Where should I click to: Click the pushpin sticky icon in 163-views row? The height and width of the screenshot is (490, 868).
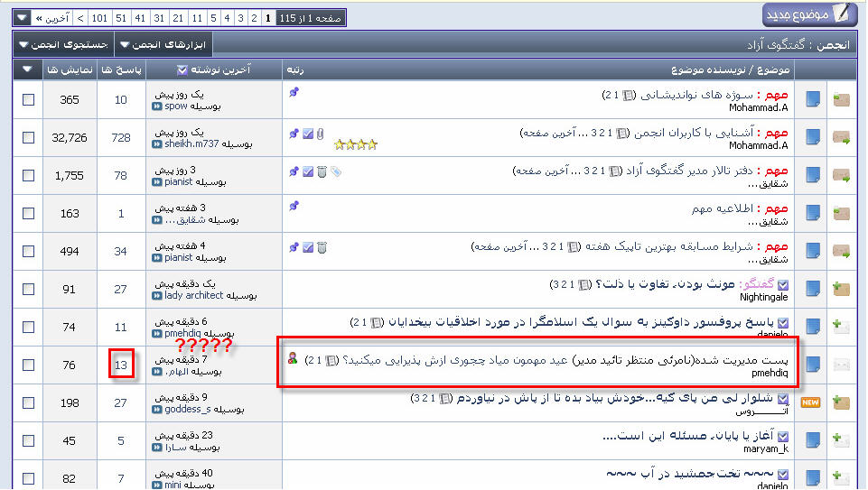coord(293,206)
